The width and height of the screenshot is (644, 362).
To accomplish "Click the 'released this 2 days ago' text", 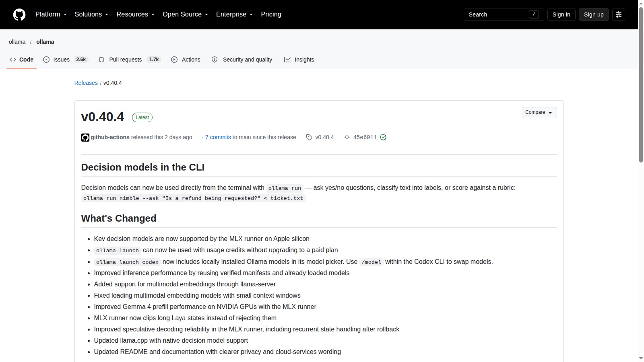I will [x=162, y=138].
